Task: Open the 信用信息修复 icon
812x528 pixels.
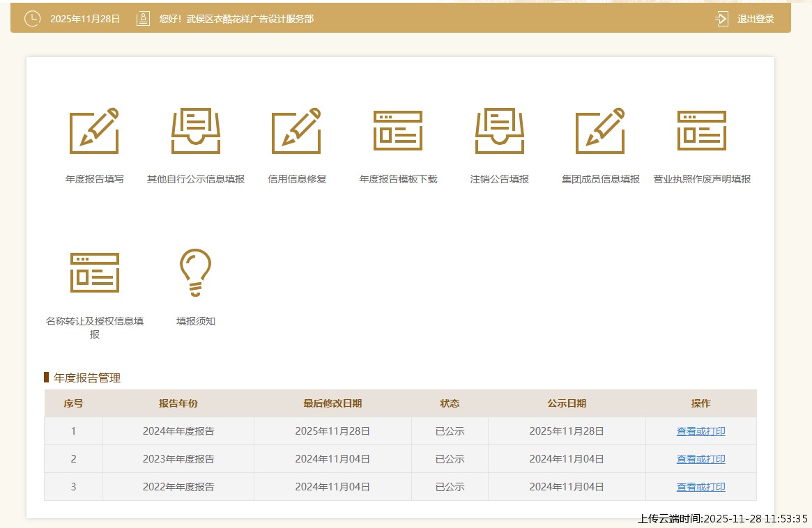Action: coord(297,131)
